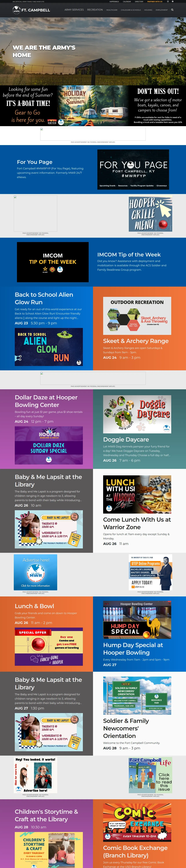Click the Hump Day Special bowling image

[x=137, y=620]
